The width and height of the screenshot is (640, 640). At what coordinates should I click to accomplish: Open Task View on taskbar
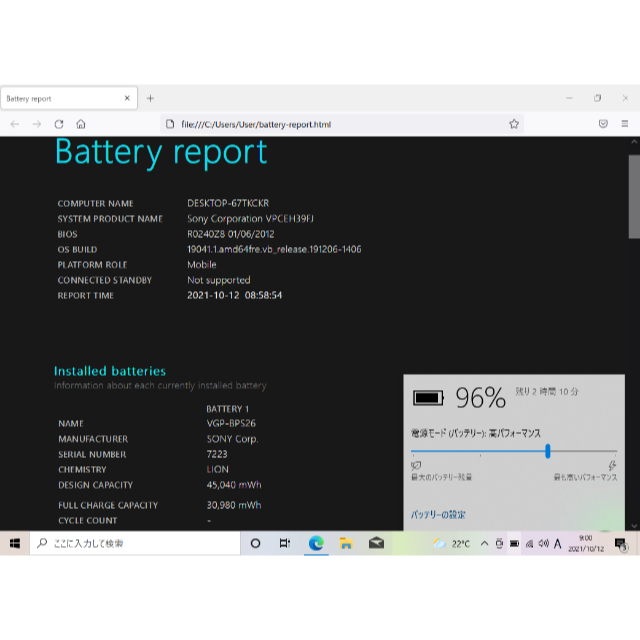pyautogui.click(x=284, y=543)
